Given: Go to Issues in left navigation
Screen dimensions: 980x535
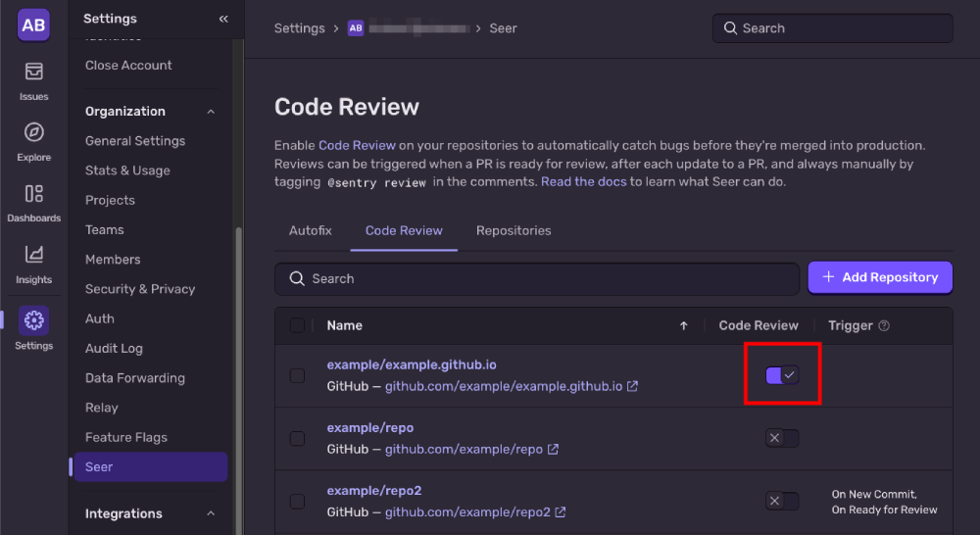Looking at the screenshot, I should click(x=33, y=81).
